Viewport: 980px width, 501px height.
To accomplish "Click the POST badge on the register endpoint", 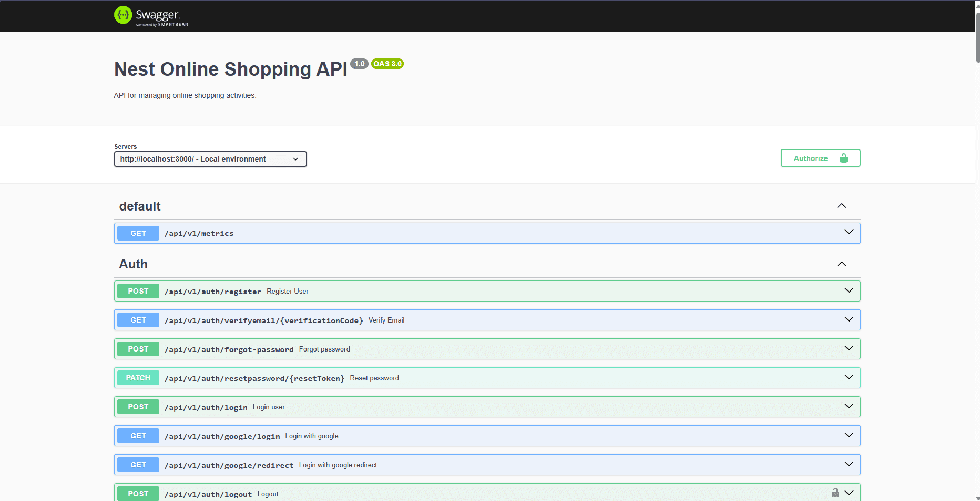I will (x=138, y=290).
